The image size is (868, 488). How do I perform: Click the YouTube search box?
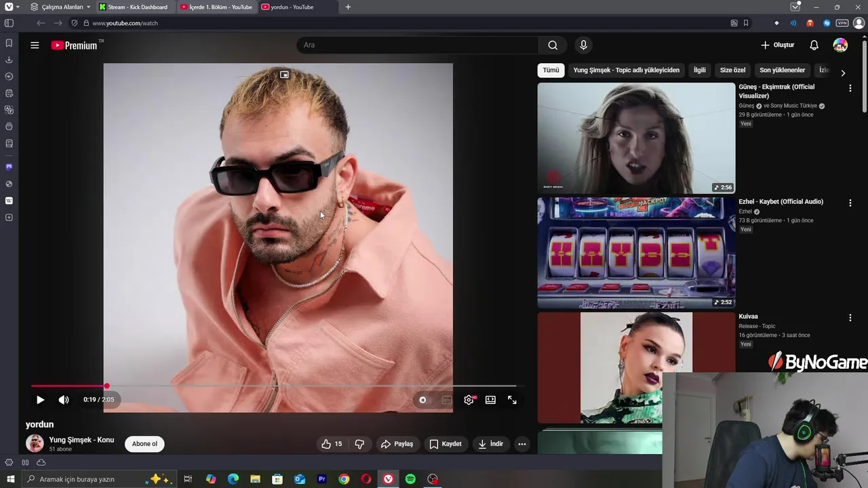coord(418,45)
